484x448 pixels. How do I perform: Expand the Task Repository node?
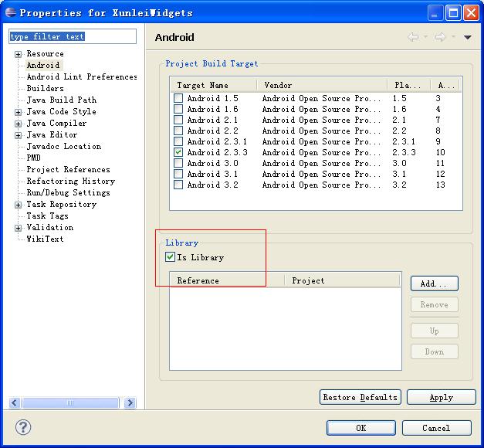19,205
